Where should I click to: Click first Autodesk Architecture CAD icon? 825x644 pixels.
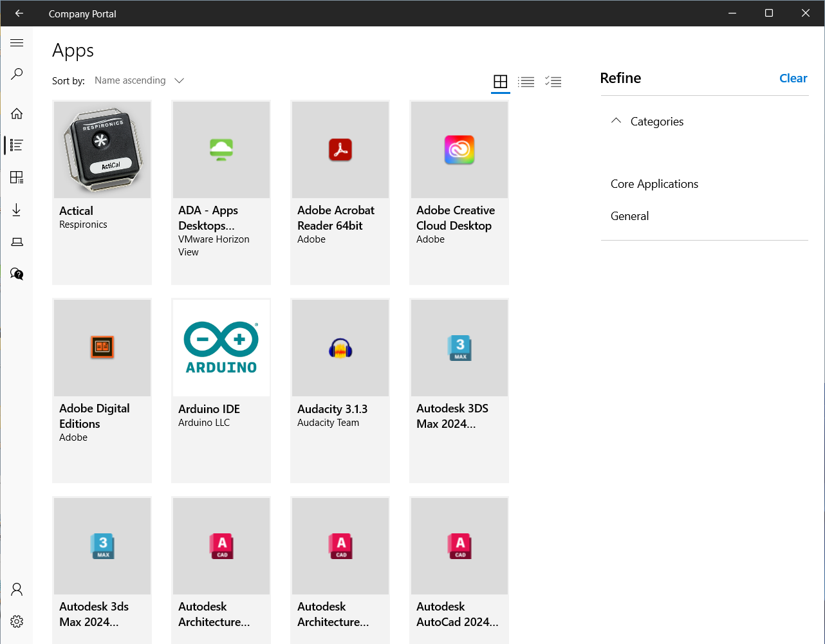[221, 546]
